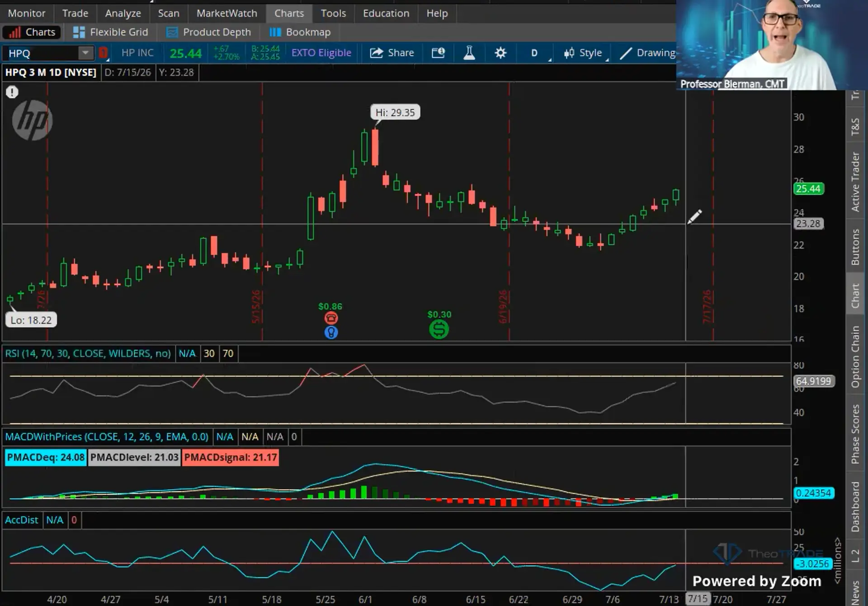Click the exclamation alert icon on chart
The height and width of the screenshot is (606, 868).
coord(12,92)
